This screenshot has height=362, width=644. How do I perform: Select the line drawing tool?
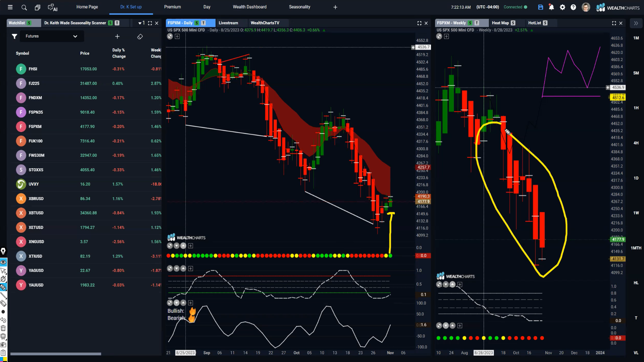click(3, 295)
